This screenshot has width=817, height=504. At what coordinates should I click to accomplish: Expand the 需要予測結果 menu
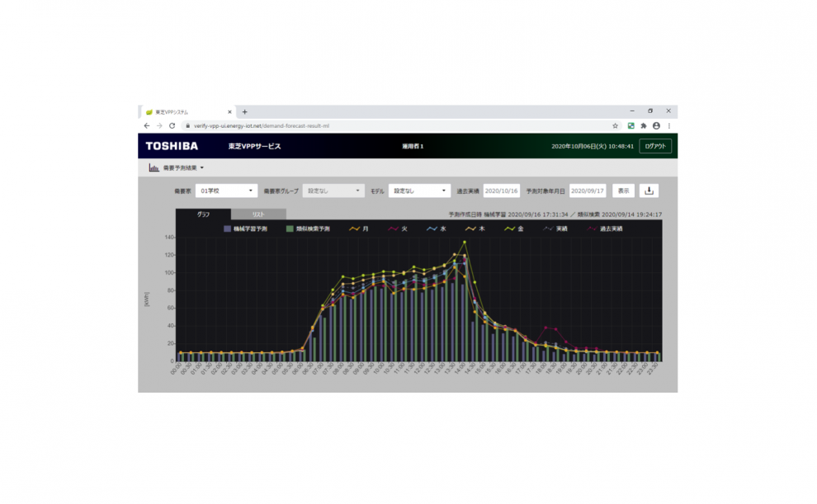[x=183, y=167]
